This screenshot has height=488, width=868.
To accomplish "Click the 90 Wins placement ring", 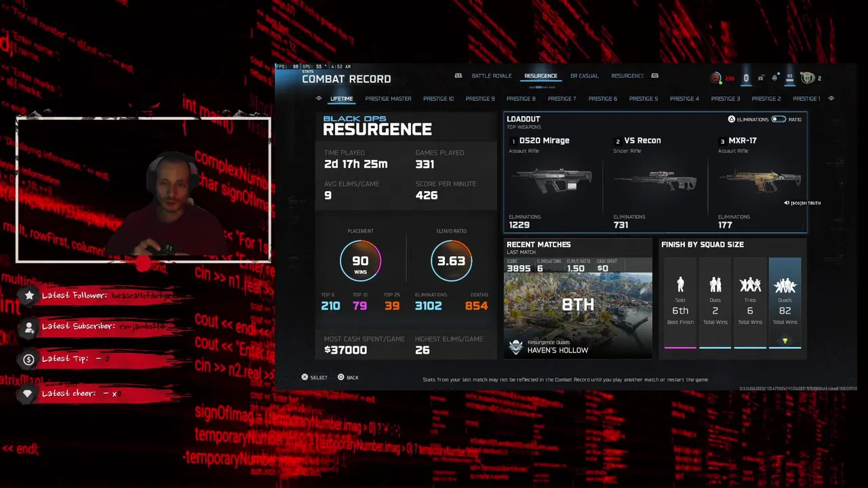I will [360, 261].
